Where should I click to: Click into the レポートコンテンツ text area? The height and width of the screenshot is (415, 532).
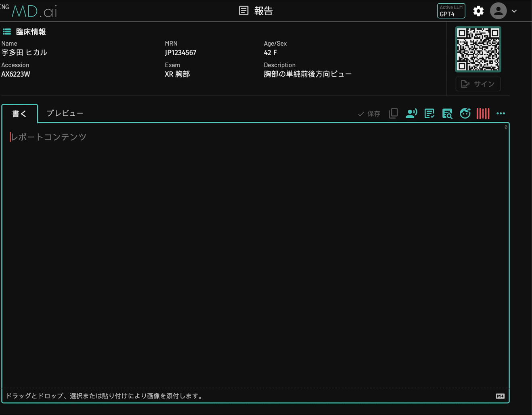255,242
